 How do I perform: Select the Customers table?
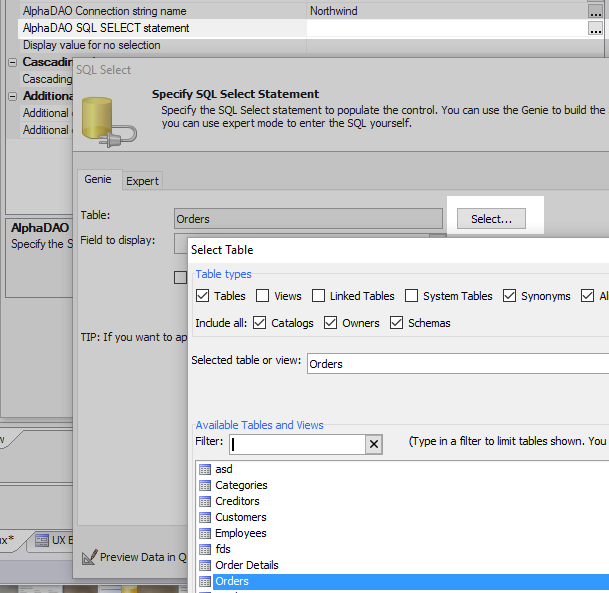coord(241,517)
